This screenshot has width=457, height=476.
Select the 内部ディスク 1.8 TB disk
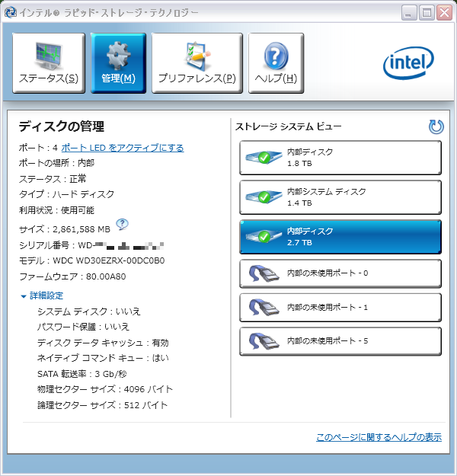pos(340,158)
